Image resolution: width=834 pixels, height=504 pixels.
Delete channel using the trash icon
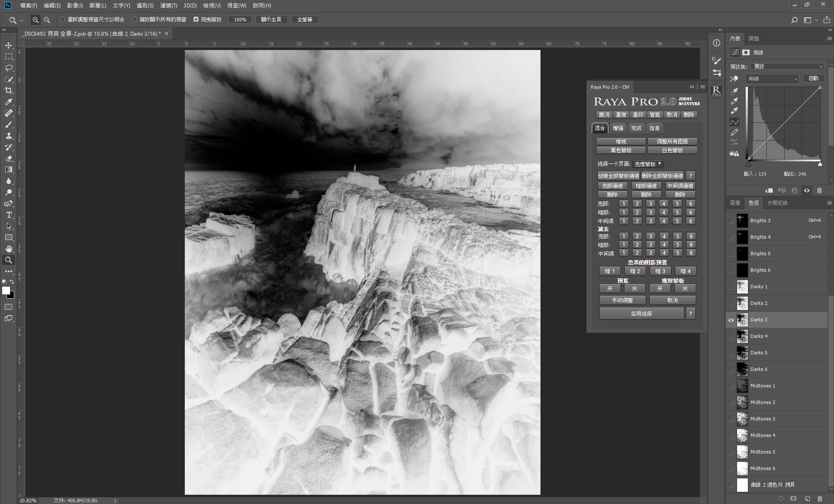click(x=820, y=499)
